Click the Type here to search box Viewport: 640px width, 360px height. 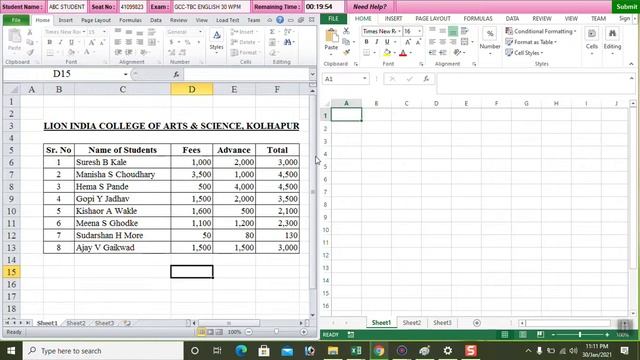104,351
